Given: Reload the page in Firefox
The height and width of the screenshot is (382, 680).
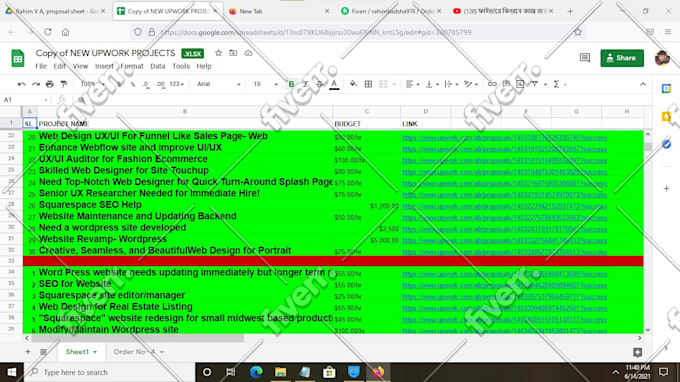Looking at the screenshot, I should [48, 32].
